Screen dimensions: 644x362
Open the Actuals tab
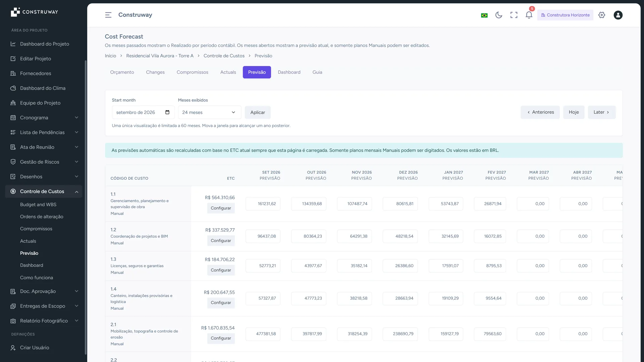(x=228, y=72)
